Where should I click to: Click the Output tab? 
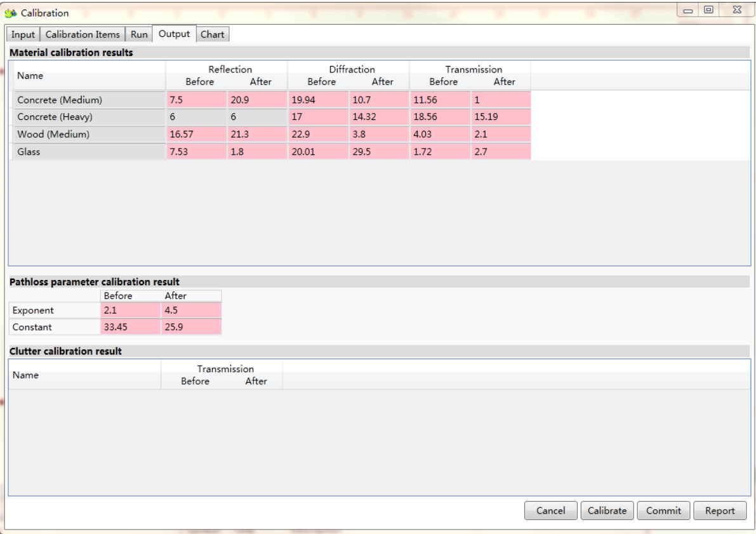point(174,34)
